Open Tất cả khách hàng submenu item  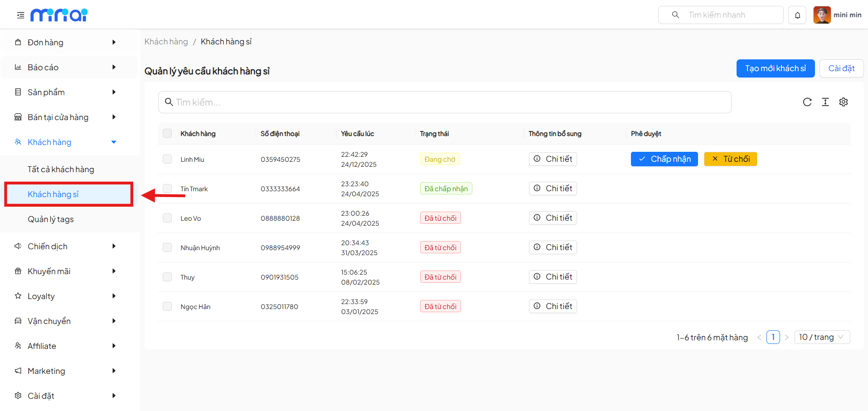(x=61, y=169)
